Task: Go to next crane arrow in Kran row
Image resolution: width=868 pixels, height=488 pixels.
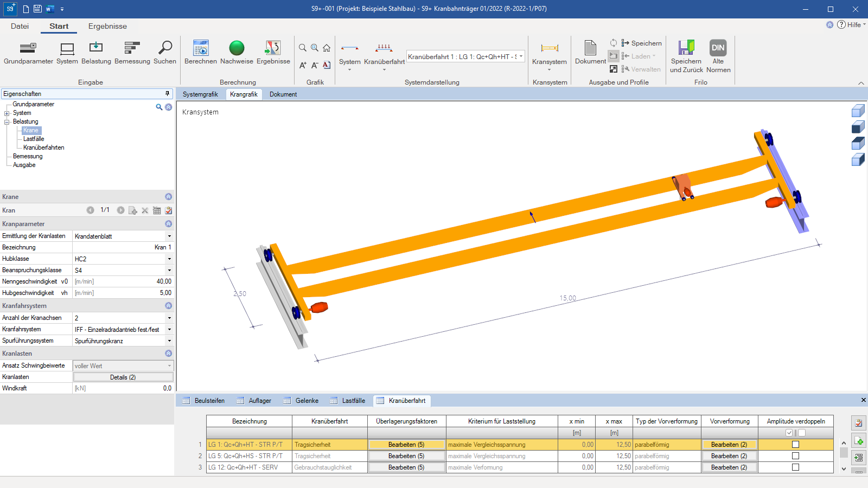Action: [120, 210]
